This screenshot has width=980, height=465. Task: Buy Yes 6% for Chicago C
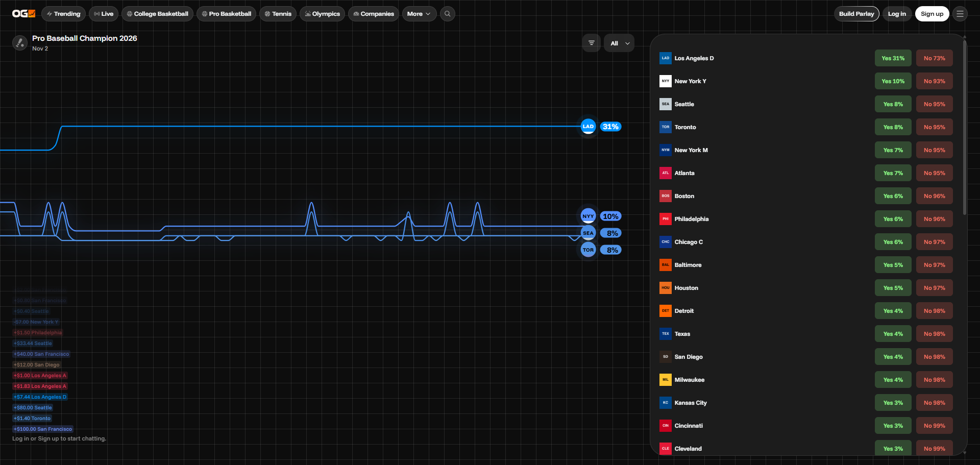pyautogui.click(x=893, y=242)
